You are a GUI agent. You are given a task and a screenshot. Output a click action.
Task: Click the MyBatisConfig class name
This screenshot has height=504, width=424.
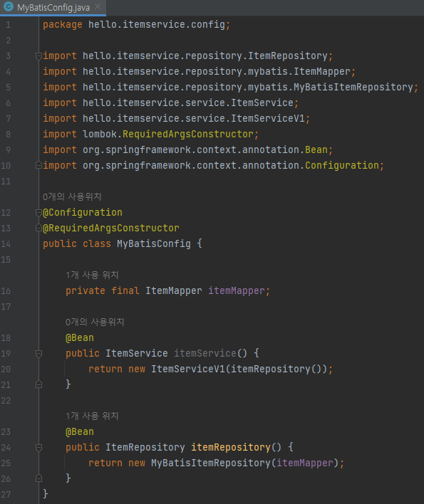coord(154,244)
